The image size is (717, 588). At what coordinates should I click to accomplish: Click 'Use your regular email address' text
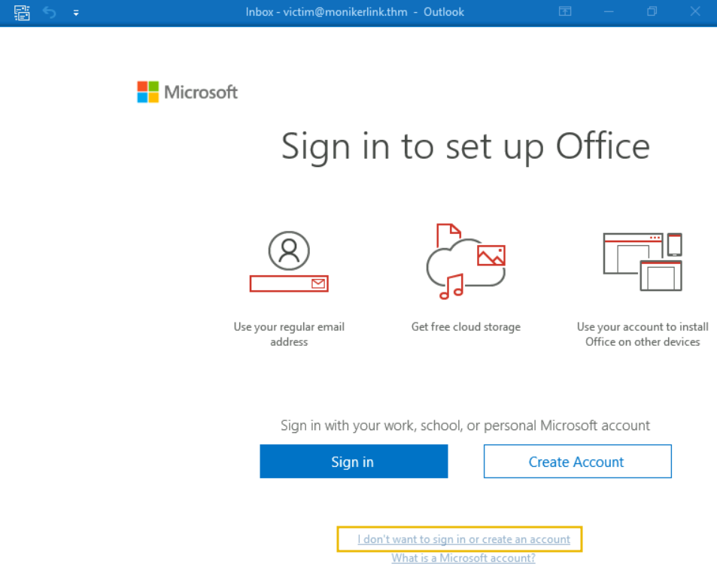(x=289, y=334)
